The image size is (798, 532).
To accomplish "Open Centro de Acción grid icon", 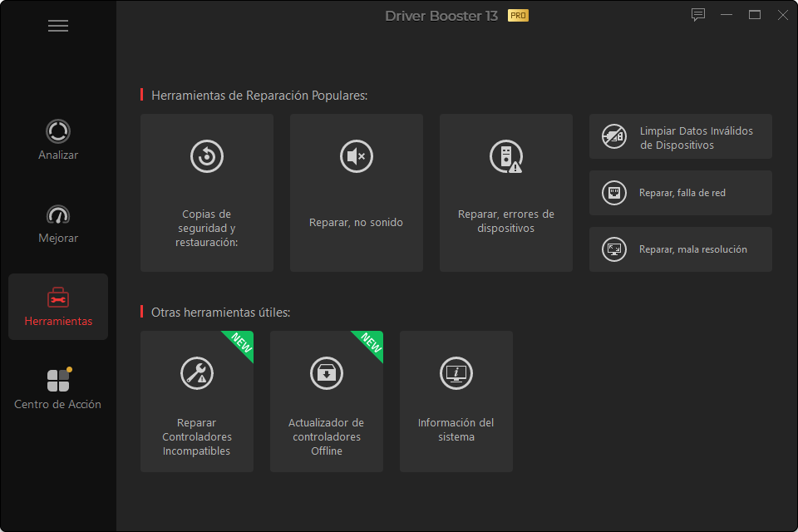I will (58, 381).
